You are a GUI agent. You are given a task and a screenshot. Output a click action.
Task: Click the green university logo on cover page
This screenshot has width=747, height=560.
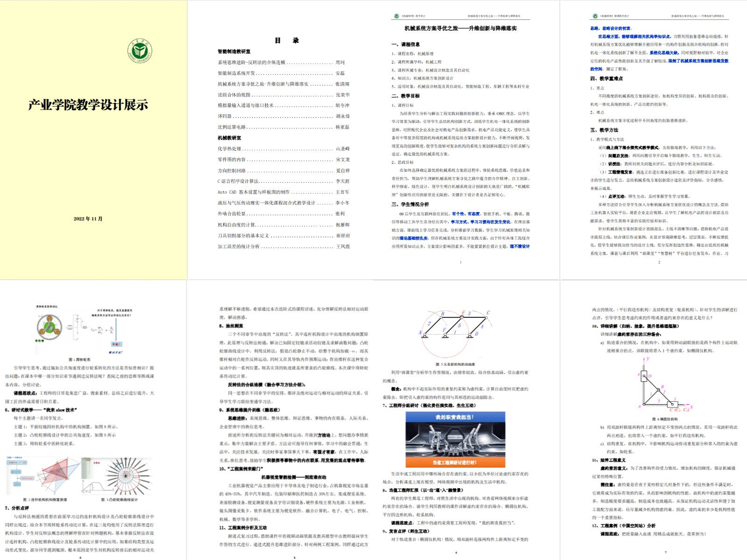point(140,51)
